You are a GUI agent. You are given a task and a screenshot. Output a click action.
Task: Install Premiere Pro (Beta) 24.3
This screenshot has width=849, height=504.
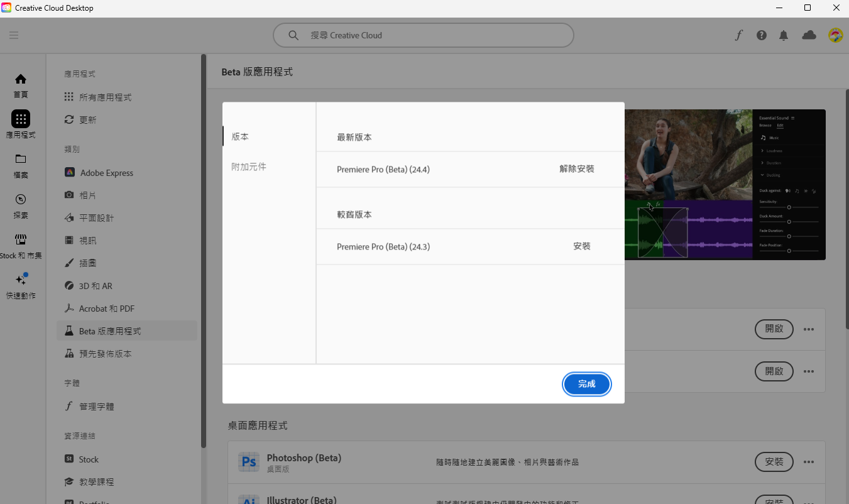point(581,246)
